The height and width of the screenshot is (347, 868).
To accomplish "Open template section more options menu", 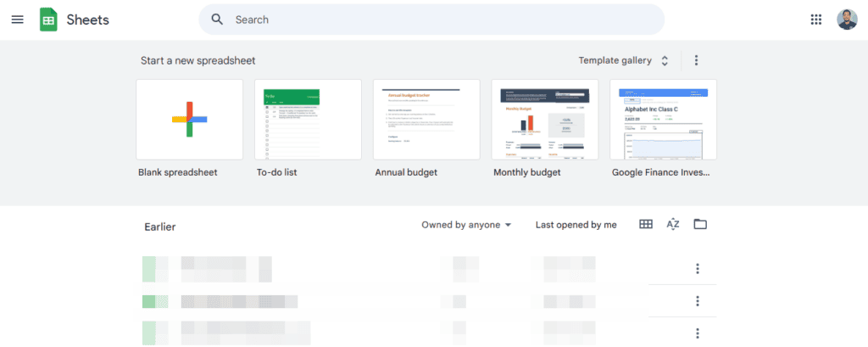I will pyautogui.click(x=697, y=60).
